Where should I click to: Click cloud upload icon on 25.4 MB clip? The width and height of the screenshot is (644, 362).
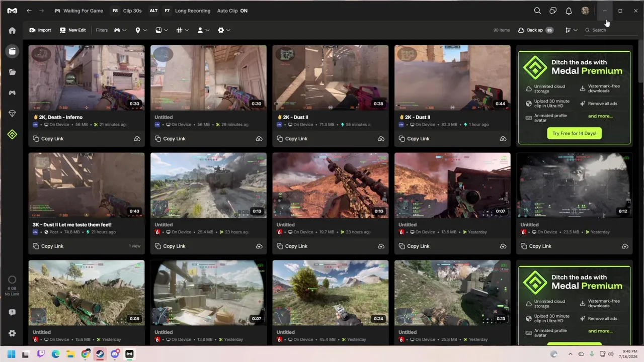coord(259,246)
